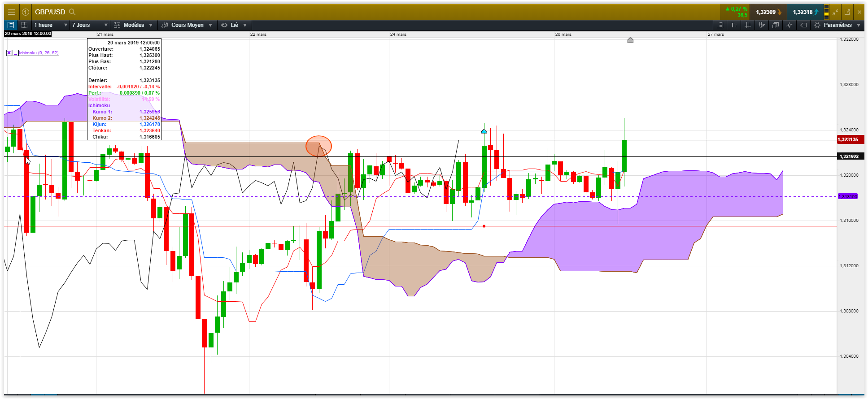Toggle the Lié eye icon

pyautogui.click(x=224, y=25)
